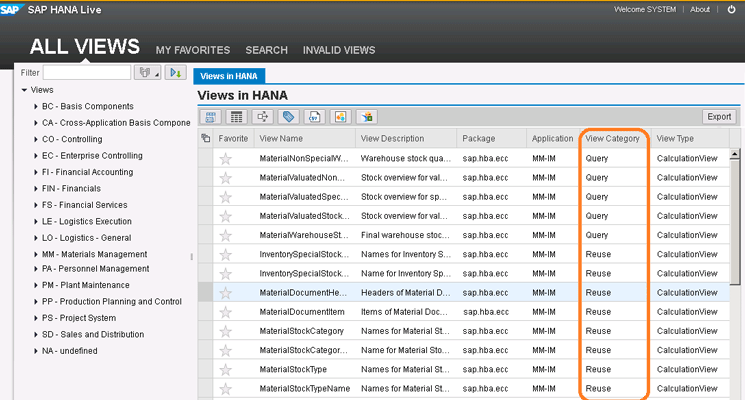
Task: Click the green down-arrow icon beside filter
Action: (176, 72)
